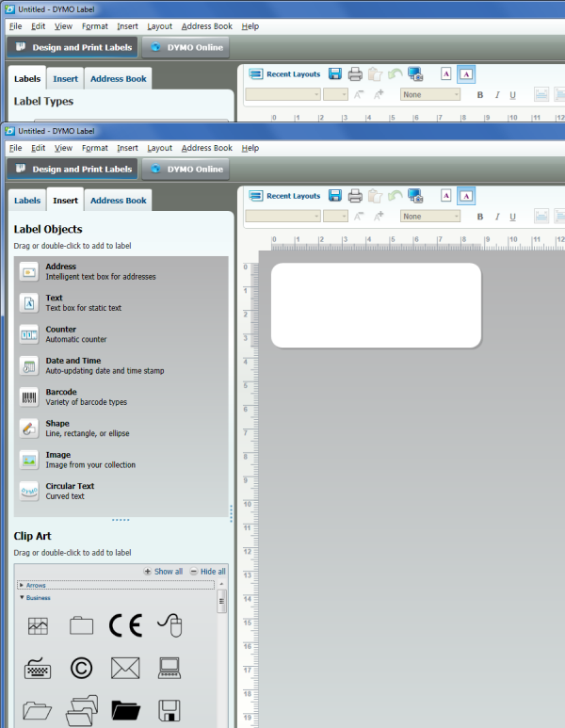Image resolution: width=565 pixels, height=728 pixels.
Task: Toggle Bold in front window toolbar
Action: (x=480, y=217)
